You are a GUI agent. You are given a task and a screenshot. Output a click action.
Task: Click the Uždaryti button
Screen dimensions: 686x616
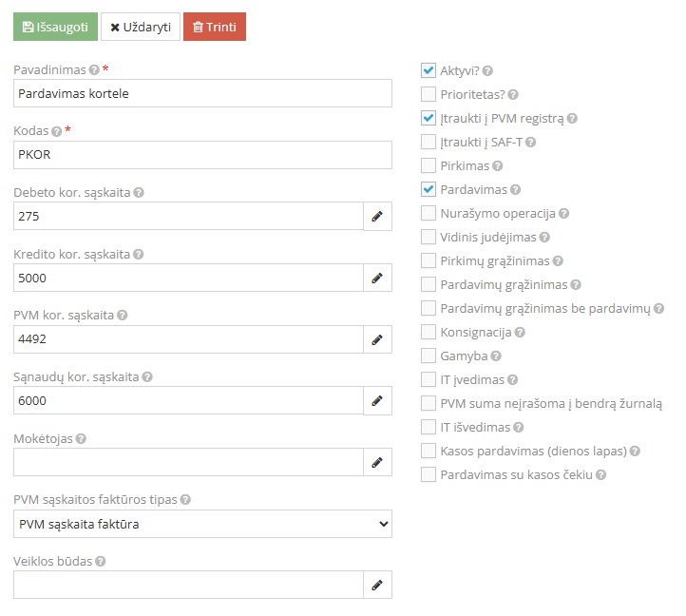141,28
